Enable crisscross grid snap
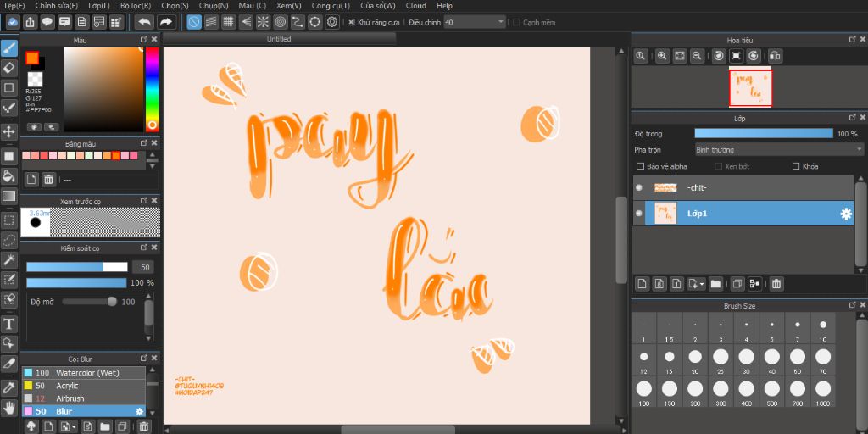The height and width of the screenshot is (434, 868). pos(228,22)
